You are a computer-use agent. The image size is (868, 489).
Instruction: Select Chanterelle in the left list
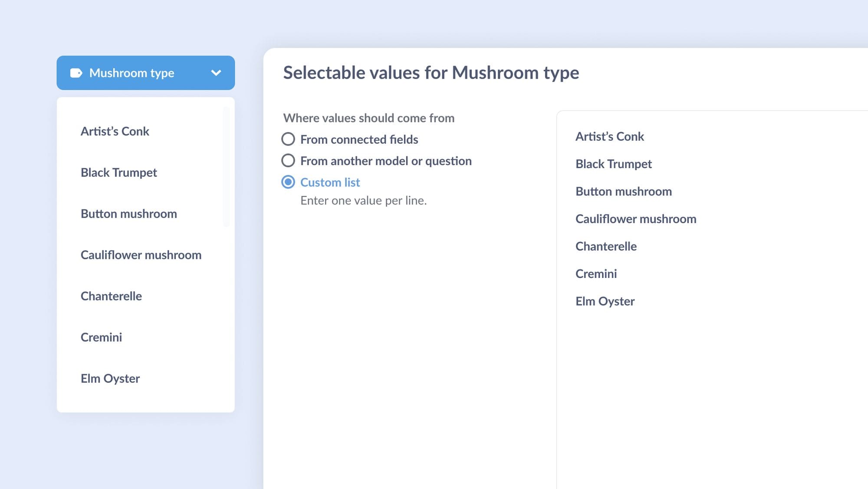click(111, 296)
